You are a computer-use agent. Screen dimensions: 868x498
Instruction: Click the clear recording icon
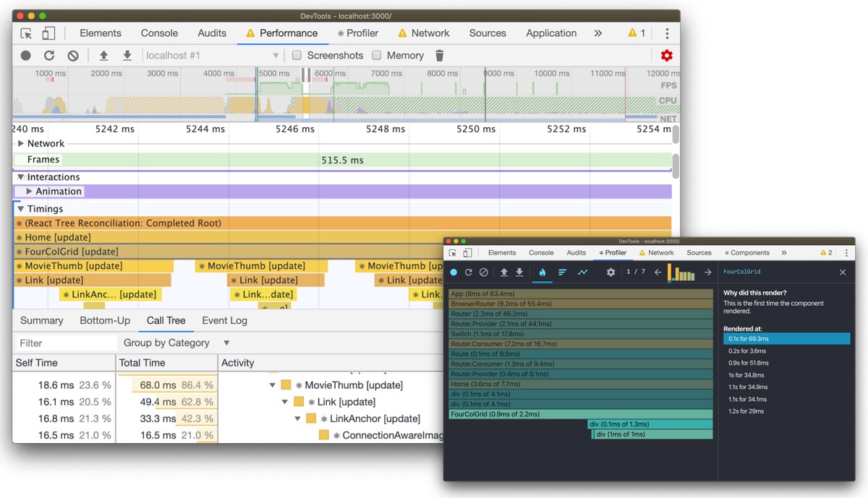tap(73, 56)
